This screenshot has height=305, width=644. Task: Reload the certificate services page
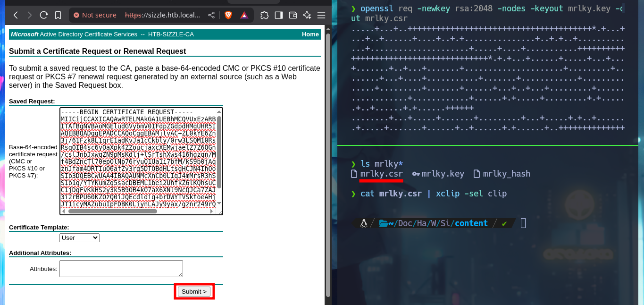pyautogui.click(x=44, y=15)
